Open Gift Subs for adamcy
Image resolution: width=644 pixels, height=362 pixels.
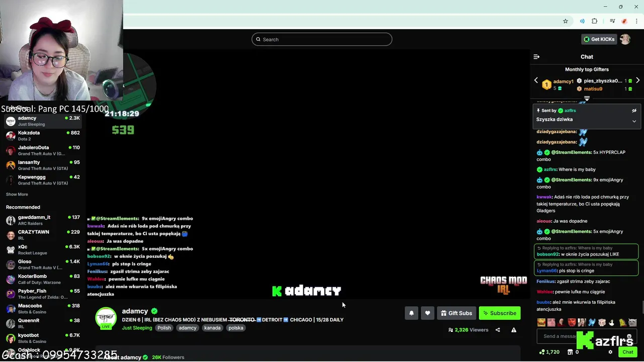click(x=456, y=313)
